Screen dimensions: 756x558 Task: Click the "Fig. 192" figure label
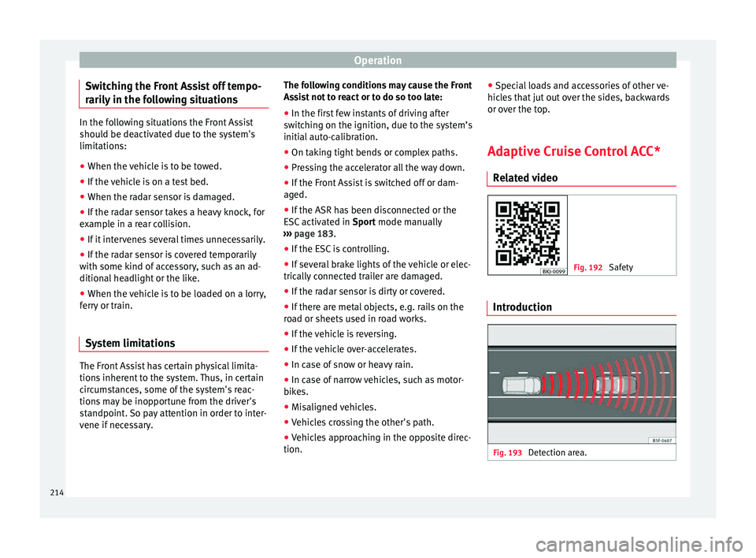click(x=587, y=267)
